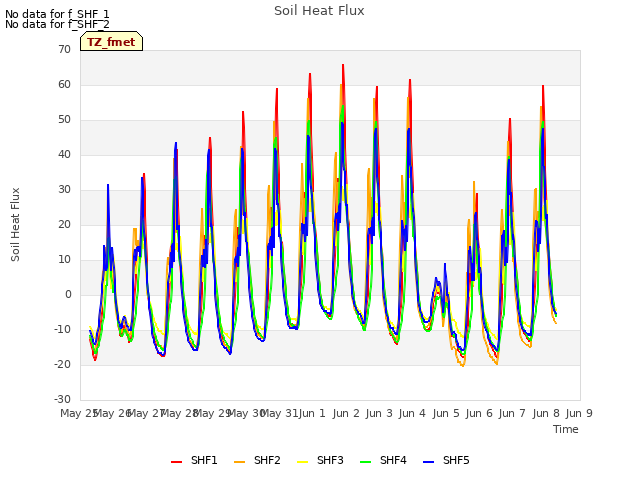Click the green SHF4 legend color marker

[x=366, y=462]
